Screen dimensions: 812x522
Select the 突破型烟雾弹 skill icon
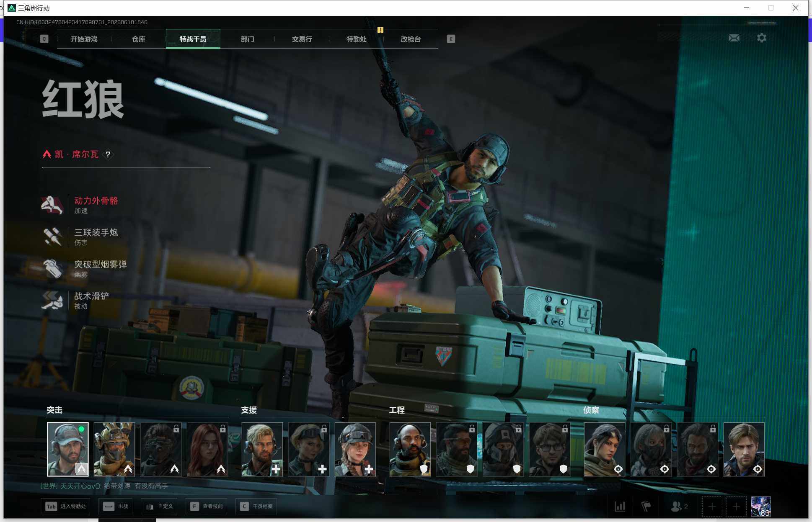[x=52, y=268]
